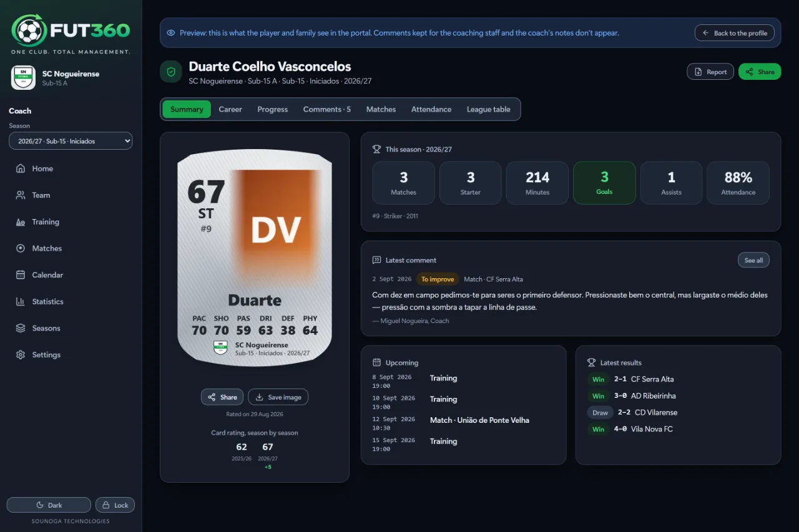
Task: Click the Report button
Action: 710,72
